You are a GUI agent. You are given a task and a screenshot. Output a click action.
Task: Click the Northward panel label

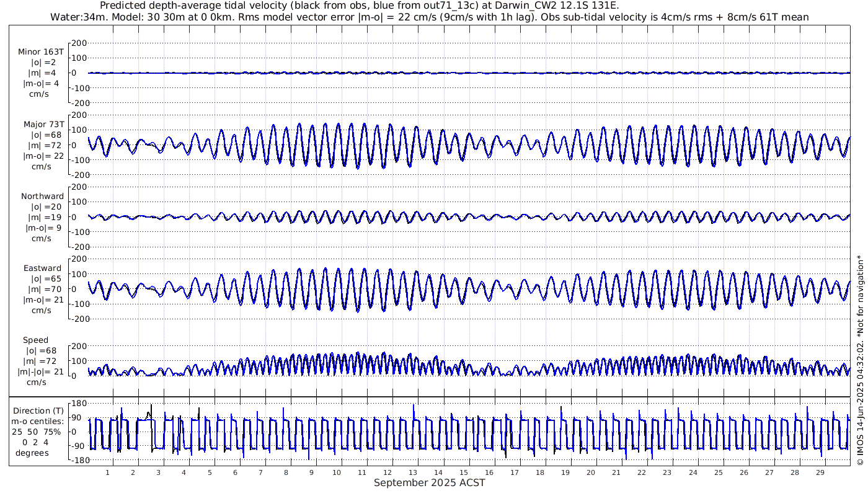click(x=42, y=197)
